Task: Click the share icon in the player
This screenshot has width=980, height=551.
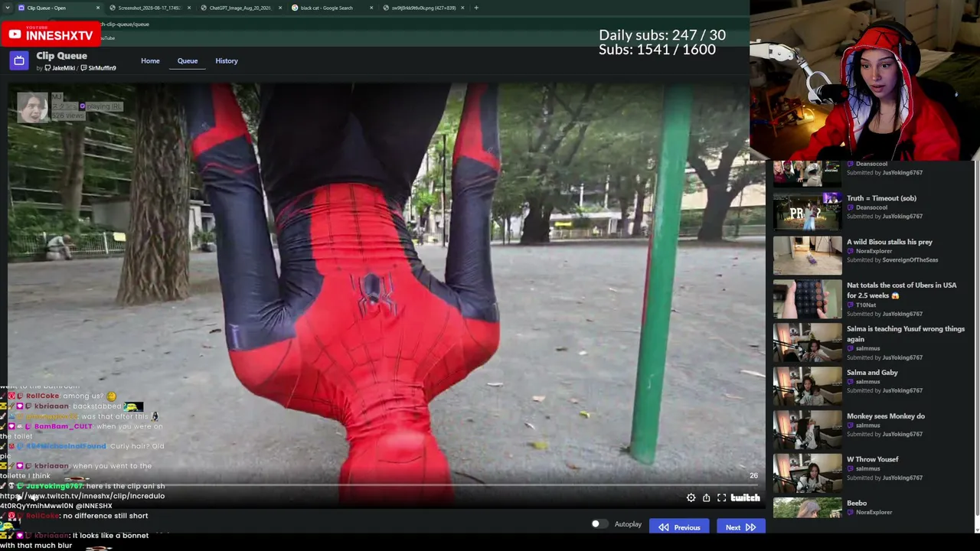Action: 706,498
